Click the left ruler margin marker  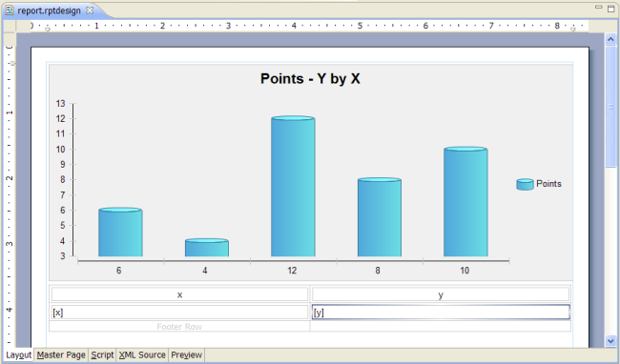coord(48,30)
